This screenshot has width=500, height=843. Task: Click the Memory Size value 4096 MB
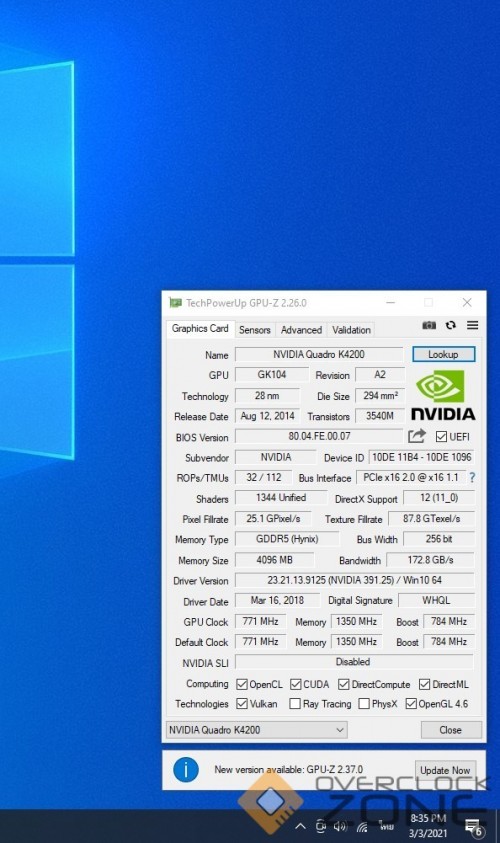coord(275,560)
